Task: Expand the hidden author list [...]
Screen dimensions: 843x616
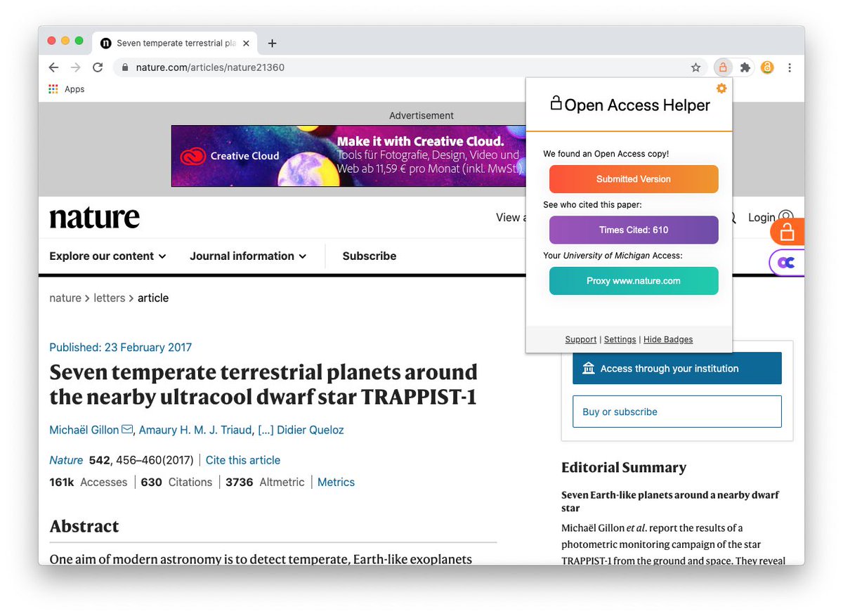Action: 266,430
